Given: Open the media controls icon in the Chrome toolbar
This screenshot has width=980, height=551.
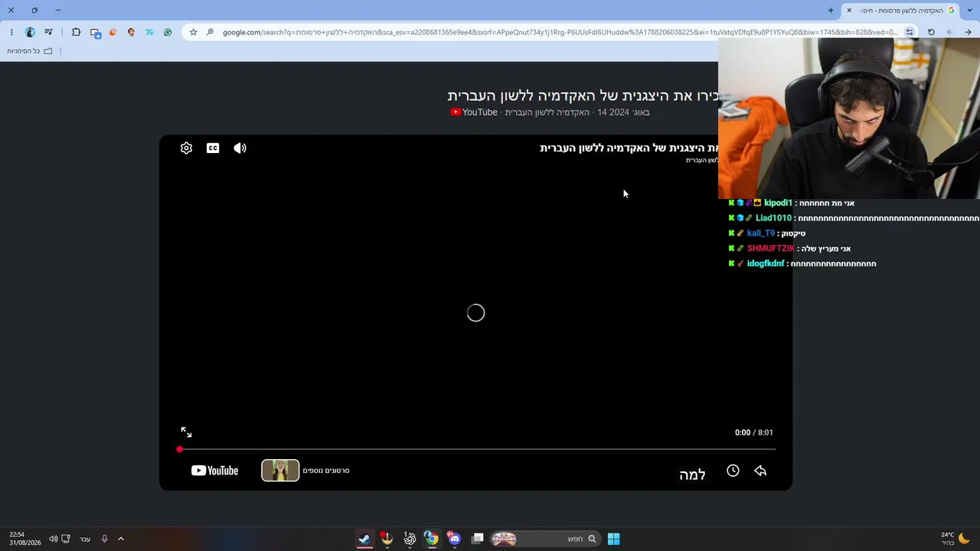Looking at the screenshot, I should 48,32.
